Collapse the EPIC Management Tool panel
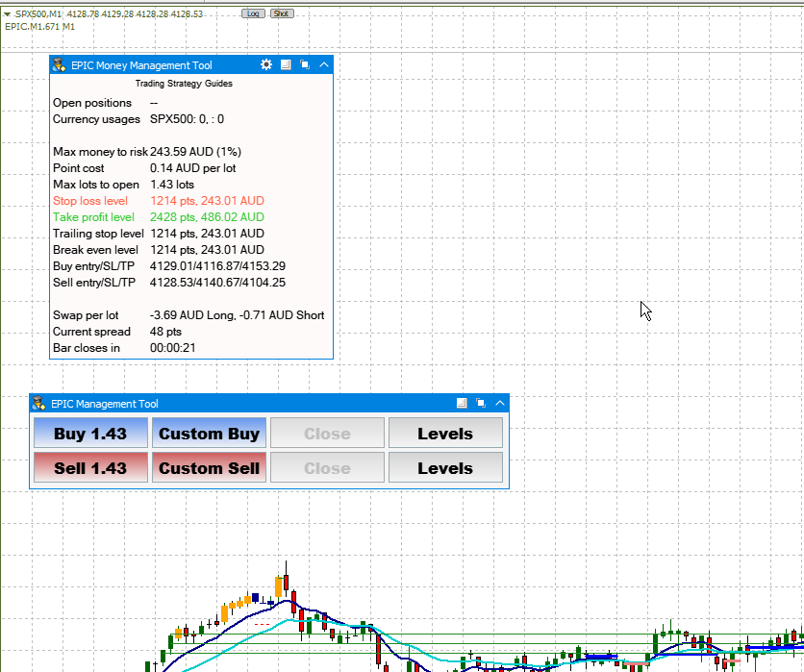This screenshot has height=672, width=804. coord(499,404)
